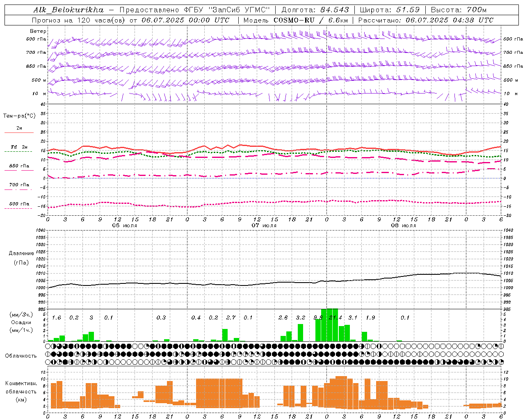
Task: Click the Осадки precipitation label
Action: tap(21, 322)
